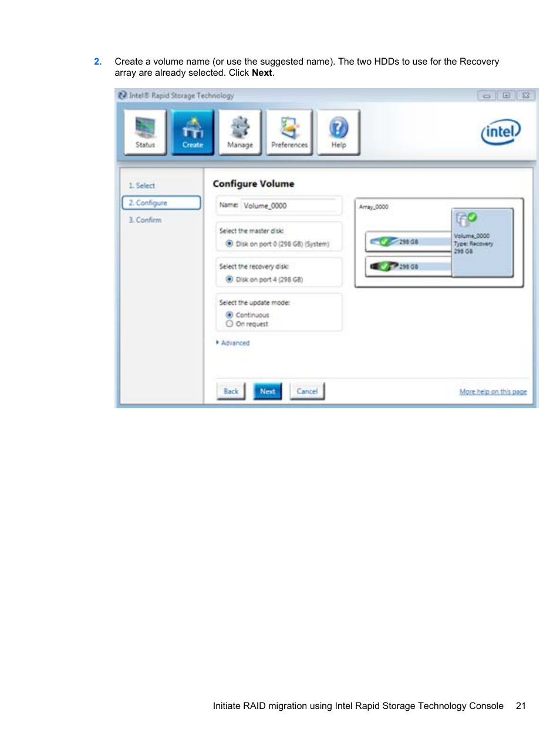Viewport: 560px width, 746px height.
Task: Select the first 298 GB disk in array
Action: [x=409, y=241]
